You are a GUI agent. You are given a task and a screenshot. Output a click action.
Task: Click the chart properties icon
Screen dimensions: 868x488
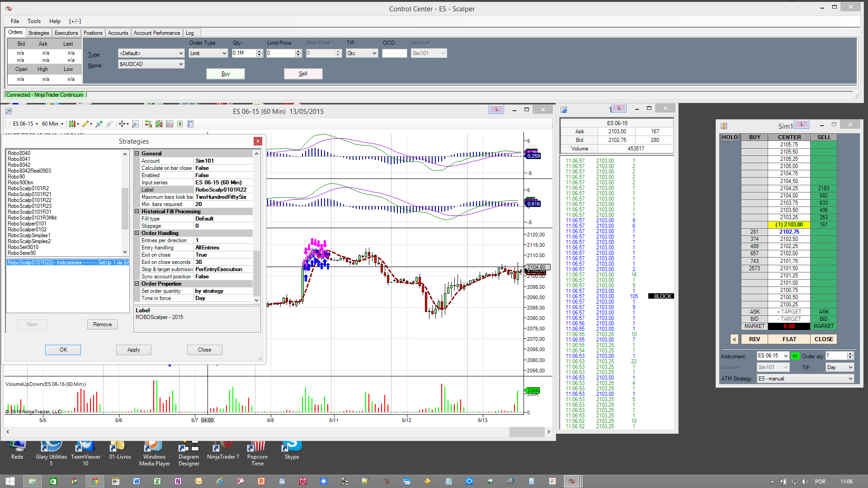click(190, 124)
